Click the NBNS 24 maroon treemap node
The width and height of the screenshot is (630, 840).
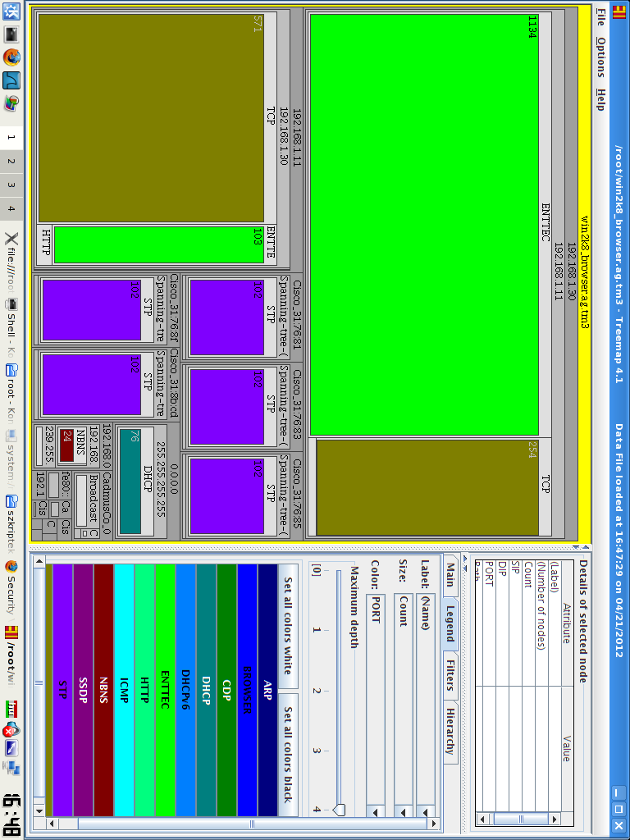67,445
